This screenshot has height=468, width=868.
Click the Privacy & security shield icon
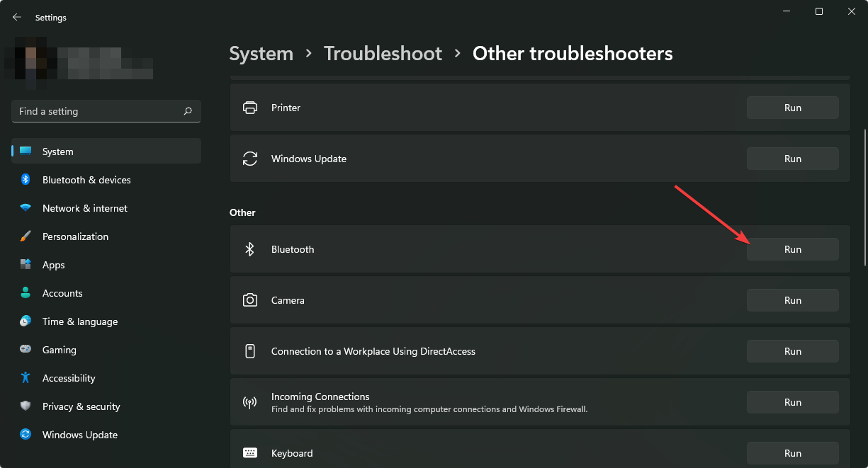coord(26,406)
